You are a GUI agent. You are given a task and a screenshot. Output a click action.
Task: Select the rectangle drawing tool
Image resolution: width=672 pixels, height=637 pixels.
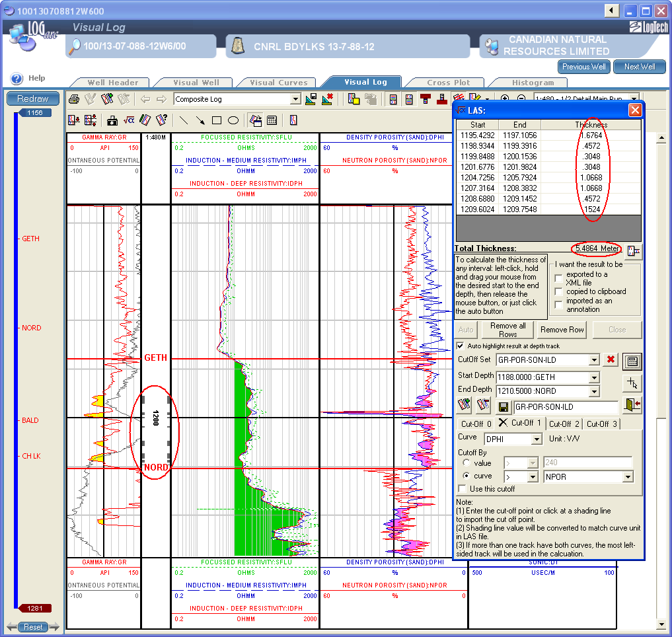point(216,120)
